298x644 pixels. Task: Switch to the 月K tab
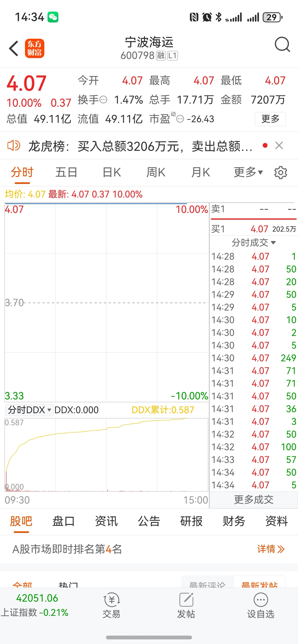[200, 172]
